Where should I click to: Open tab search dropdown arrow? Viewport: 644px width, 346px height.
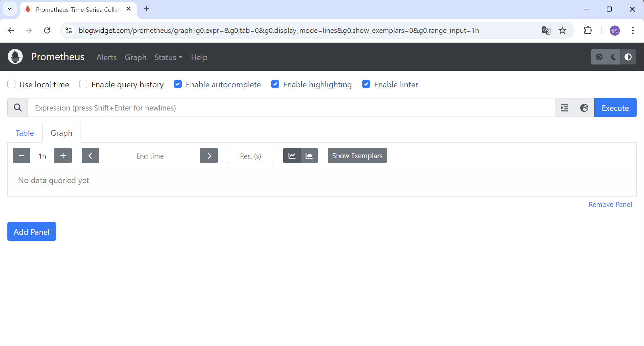pyautogui.click(x=10, y=9)
